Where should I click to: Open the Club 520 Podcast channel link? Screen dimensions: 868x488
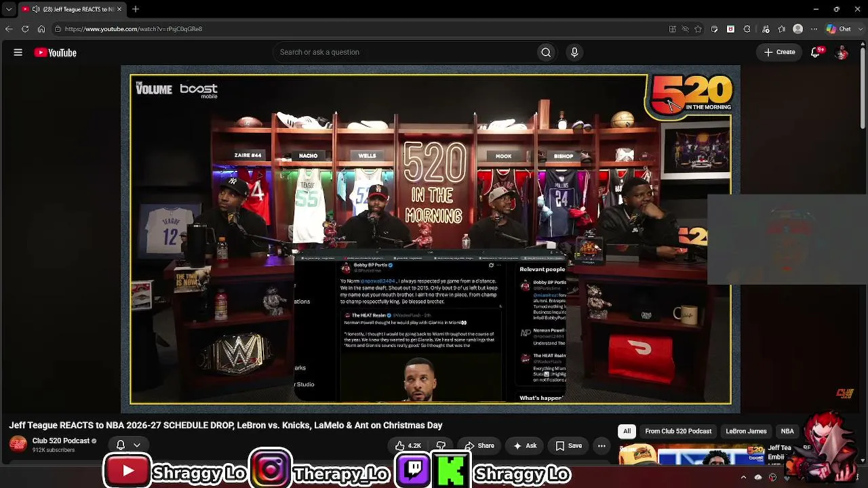pyautogui.click(x=61, y=441)
